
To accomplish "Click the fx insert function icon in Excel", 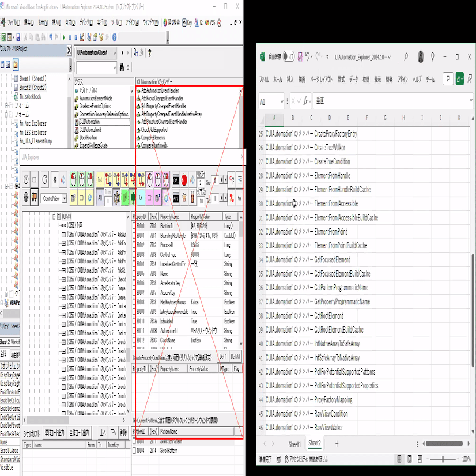I will point(305,101).
